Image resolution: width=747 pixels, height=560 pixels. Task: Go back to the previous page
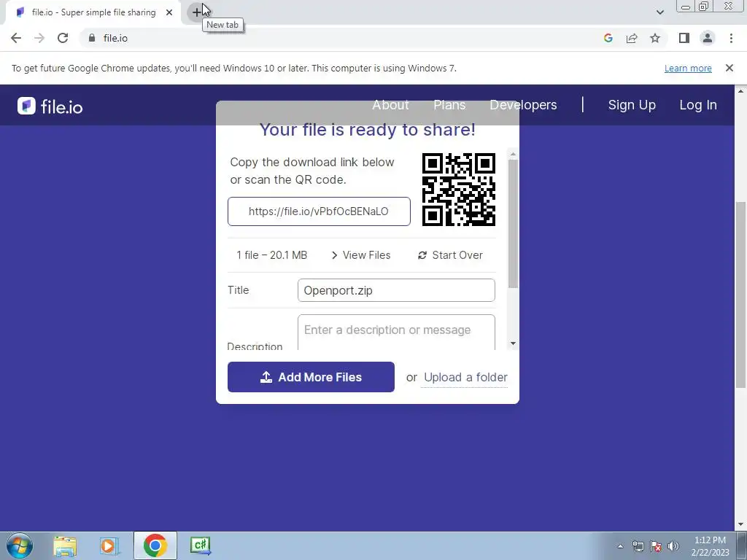(16, 38)
